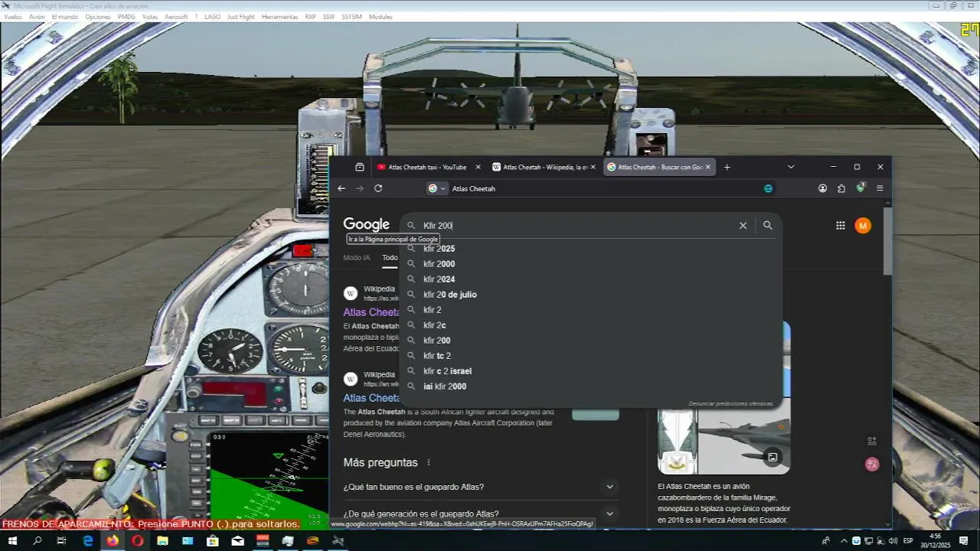Click the green shield extension icon
This screenshot has height=551, width=980.
point(861,187)
